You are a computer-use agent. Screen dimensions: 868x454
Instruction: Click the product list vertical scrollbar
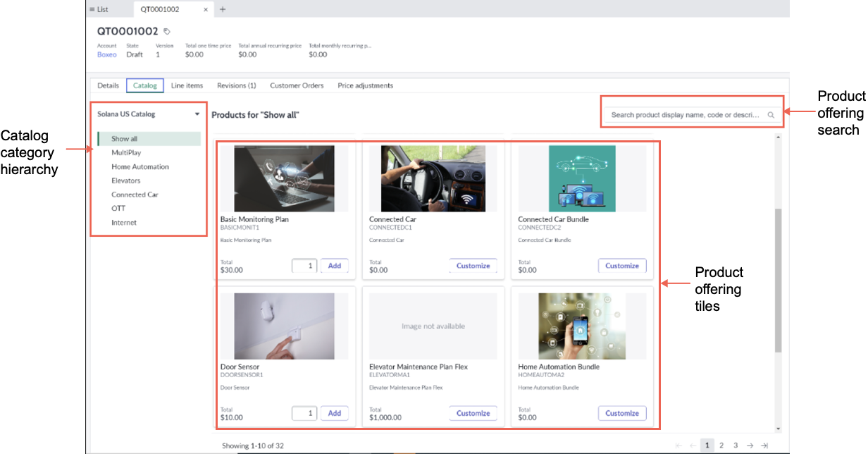click(x=778, y=280)
